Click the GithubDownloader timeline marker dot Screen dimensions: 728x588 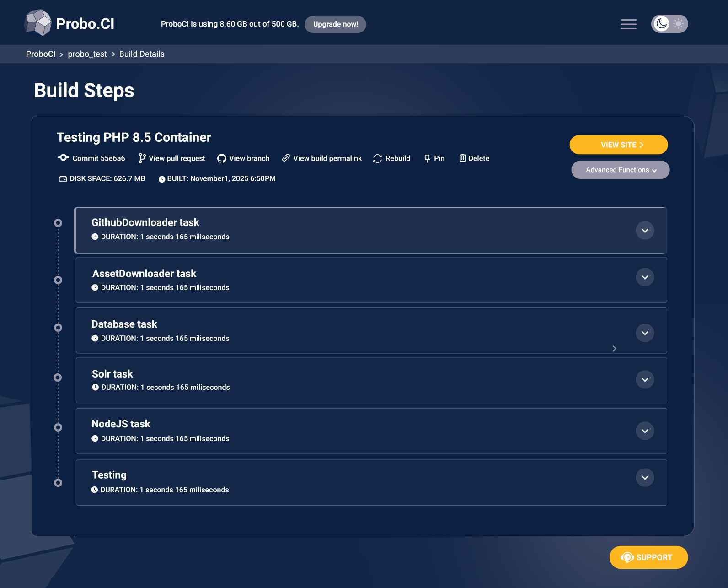[x=58, y=223]
